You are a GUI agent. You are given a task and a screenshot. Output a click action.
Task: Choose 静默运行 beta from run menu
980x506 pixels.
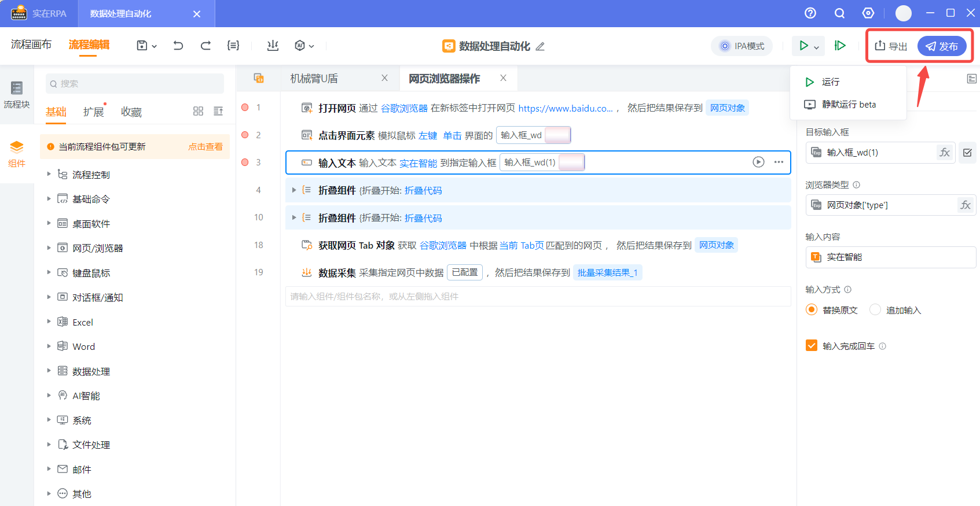coord(848,105)
